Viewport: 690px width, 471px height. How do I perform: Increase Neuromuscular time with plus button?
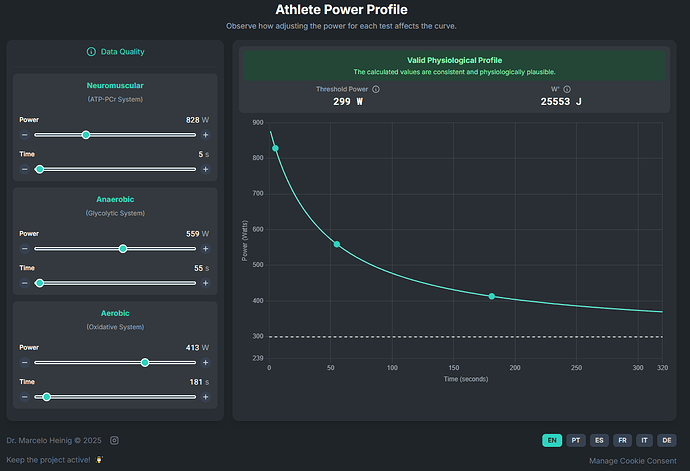tap(206, 169)
